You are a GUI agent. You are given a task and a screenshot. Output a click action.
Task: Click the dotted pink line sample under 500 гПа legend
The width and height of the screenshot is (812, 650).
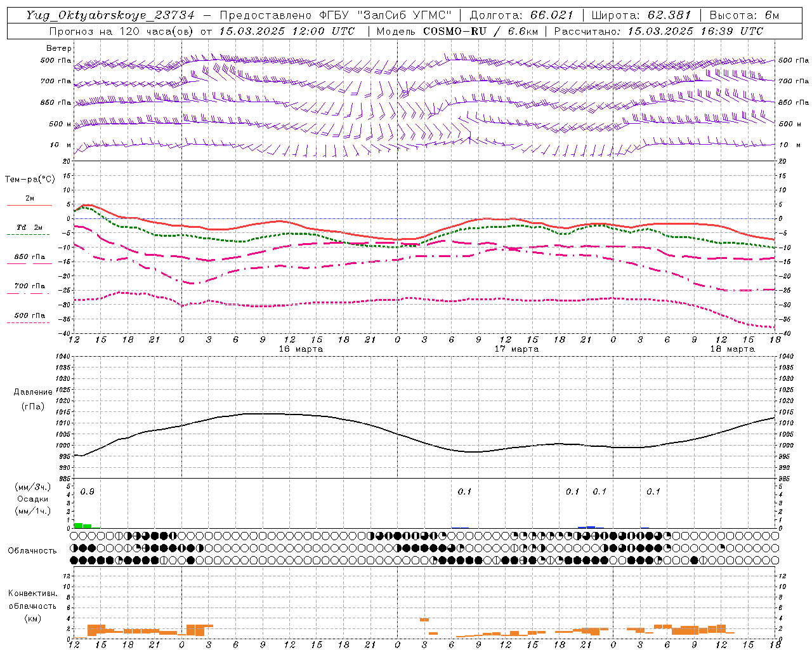tap(28, 322)
